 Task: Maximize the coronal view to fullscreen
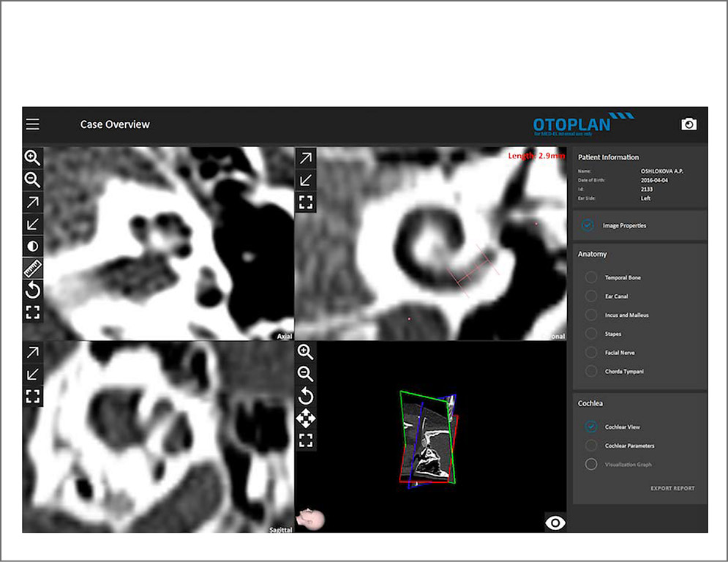tap(306, 203)
